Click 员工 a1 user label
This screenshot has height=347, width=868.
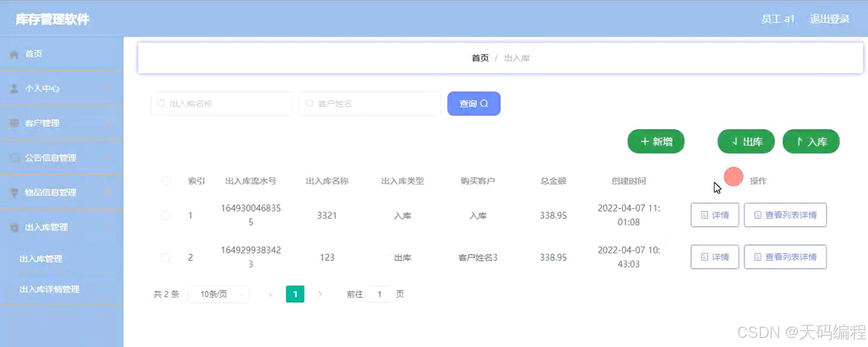coord(778,19)
